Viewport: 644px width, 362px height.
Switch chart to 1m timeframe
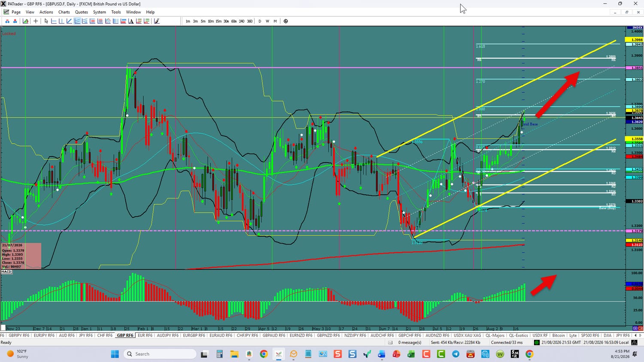tap(188, 21)
